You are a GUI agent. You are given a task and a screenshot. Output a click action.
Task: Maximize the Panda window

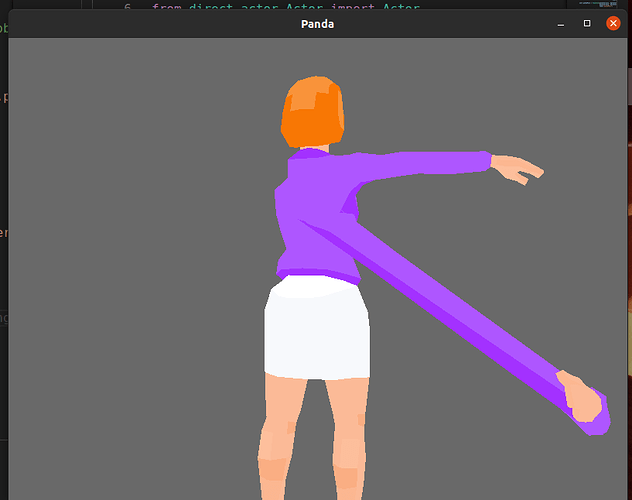click(x=587, y=23)
